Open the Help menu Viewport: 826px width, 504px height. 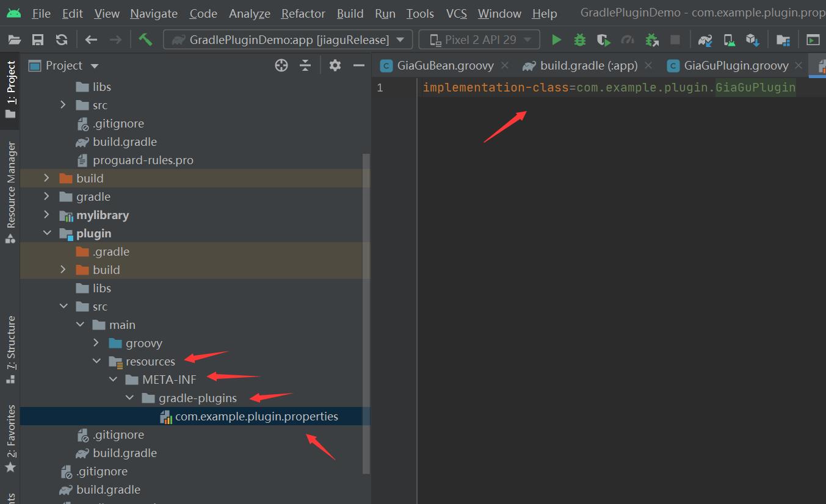pos(545,13)
